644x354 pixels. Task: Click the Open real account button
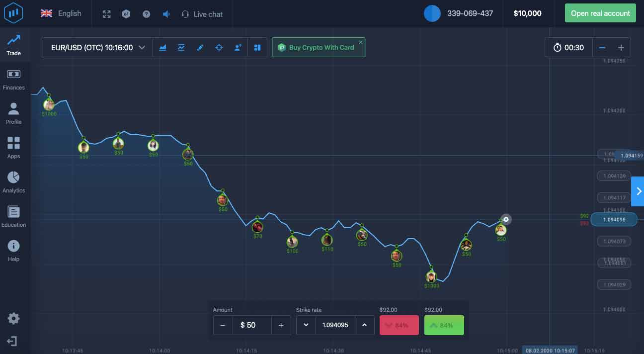click(600, 13)
